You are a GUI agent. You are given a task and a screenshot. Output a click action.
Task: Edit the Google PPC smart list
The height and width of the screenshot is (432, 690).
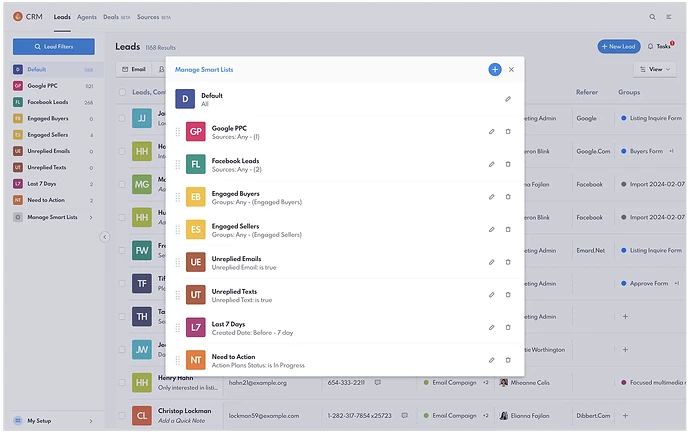pyautogui.click(x=491, y=132)
